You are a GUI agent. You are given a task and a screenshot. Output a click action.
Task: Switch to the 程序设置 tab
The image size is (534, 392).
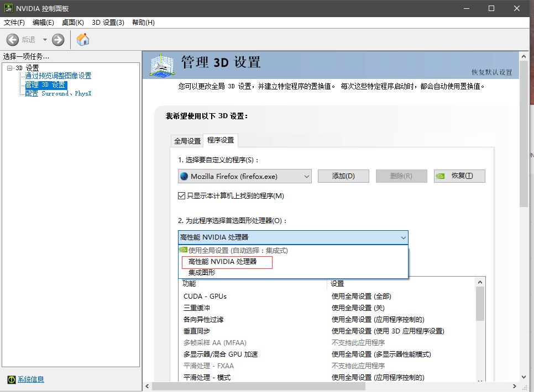221,140
